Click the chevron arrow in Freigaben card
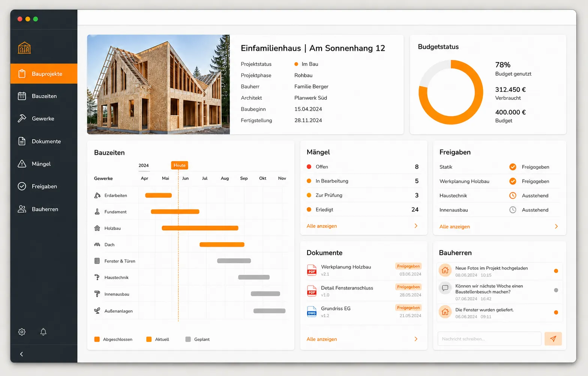This screenshot has width=588, height=376. coord(556,226)
